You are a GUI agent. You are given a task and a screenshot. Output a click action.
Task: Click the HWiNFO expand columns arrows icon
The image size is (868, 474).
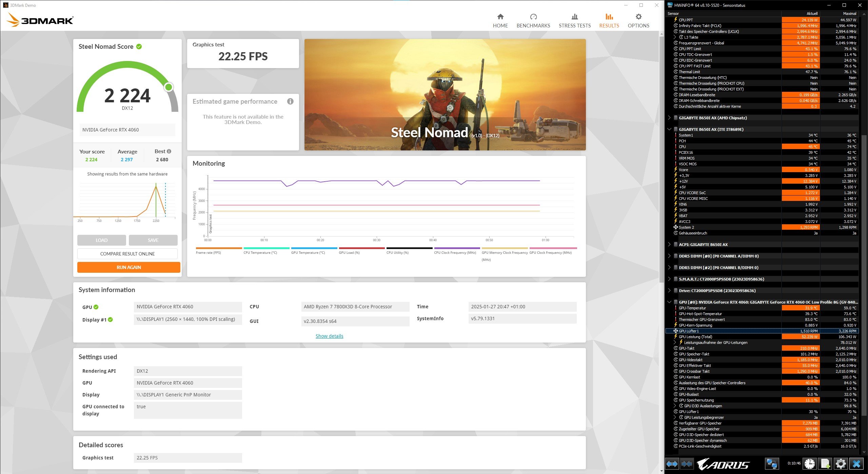pos(672,463)
